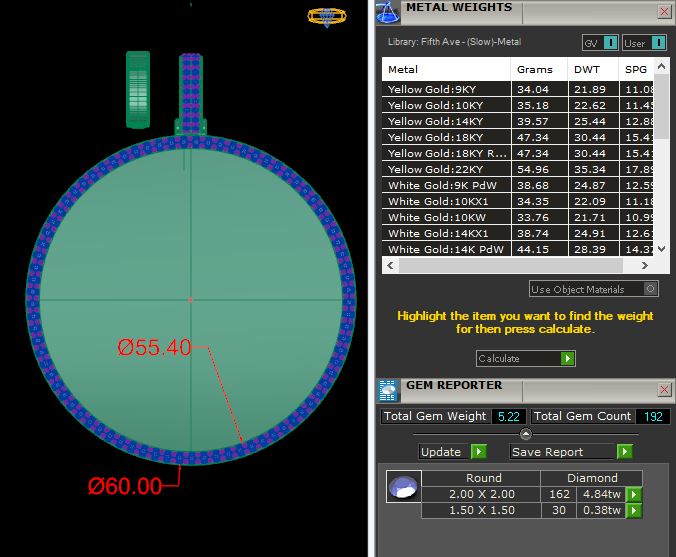Click the green arrow next to Update

(x=477, y=452)
